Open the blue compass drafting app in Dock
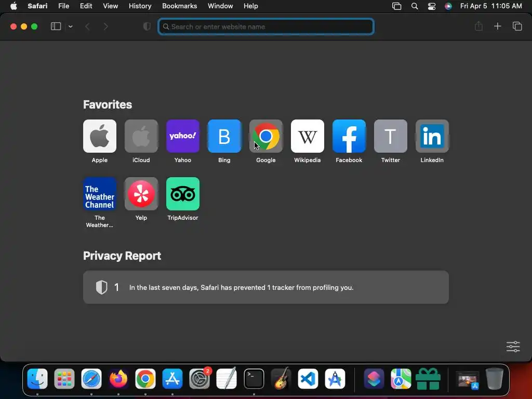The width and height of the screenshot is (532, 399). (x=335, y=379)
